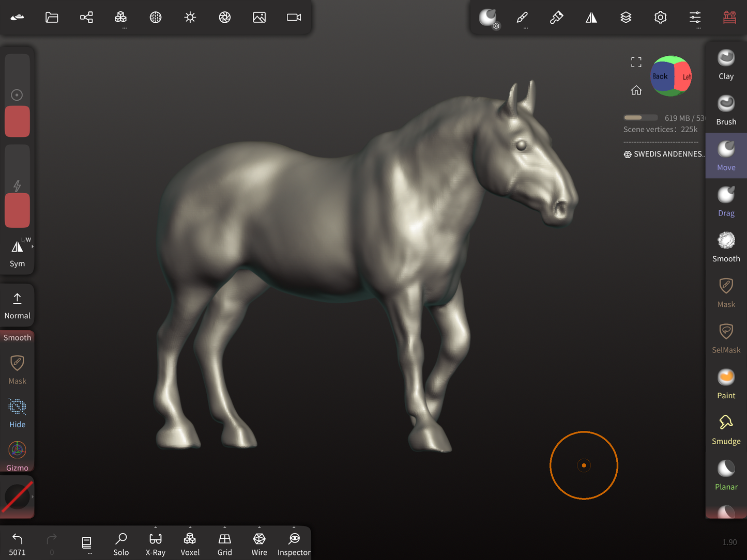Open the Lighting settings menu
747x560 pixels.
(190, 18)
